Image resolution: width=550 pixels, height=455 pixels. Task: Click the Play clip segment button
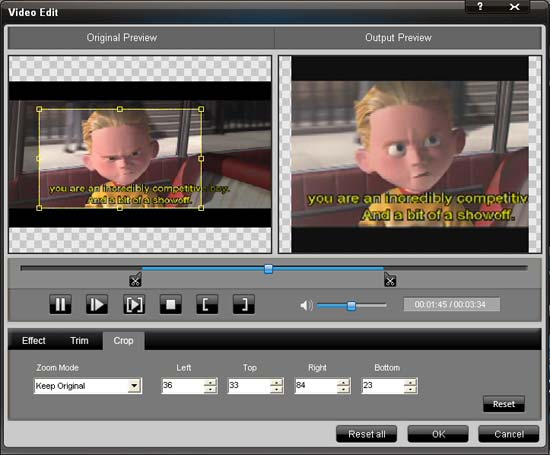coord(134,304)
